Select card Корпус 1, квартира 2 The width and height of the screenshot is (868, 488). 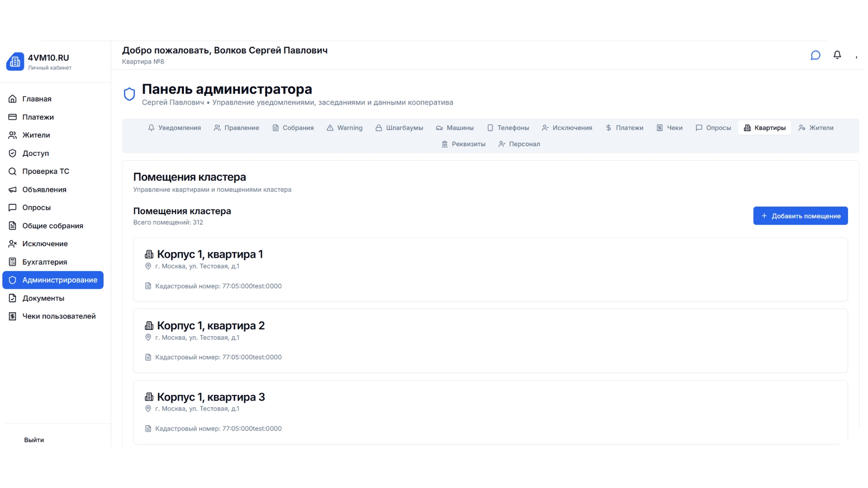pyautogui.click(x=490, y=341)
